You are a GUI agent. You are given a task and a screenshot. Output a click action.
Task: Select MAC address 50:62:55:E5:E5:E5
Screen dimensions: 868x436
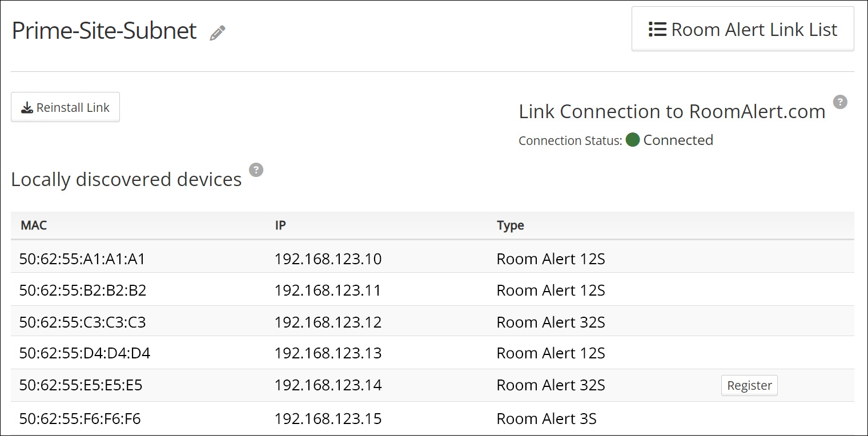click(81, 385)
